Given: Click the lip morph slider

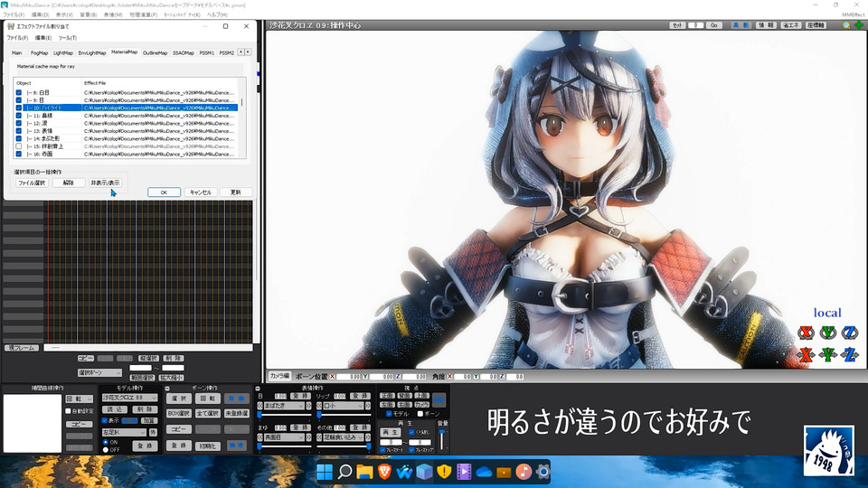Looking at the screenshot, I should (344, 415).
